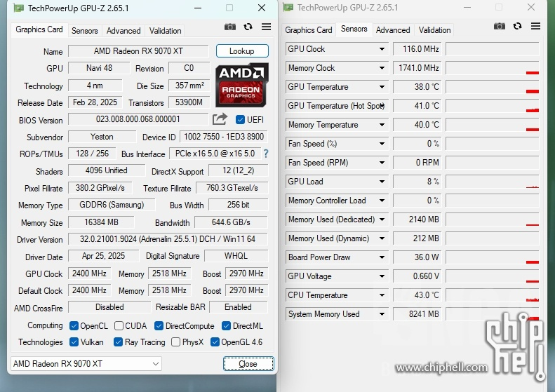Toggle the Vulkan checkbox
The image size is (555, 392).
[74, 342]
